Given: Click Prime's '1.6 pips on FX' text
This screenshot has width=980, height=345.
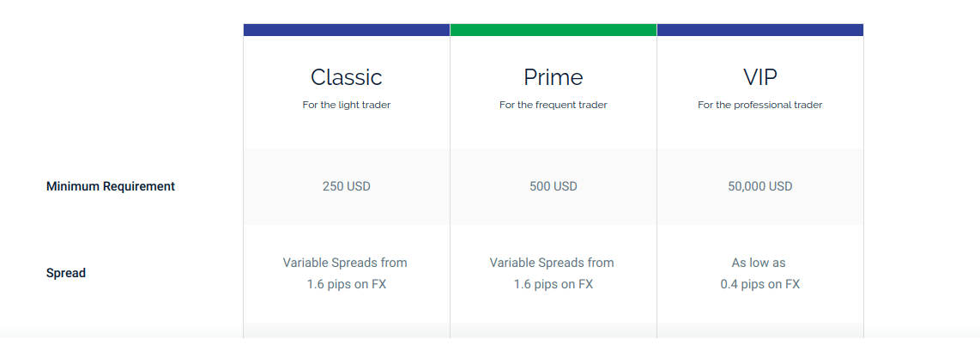Looking at the screenshot, I should 554,284.
